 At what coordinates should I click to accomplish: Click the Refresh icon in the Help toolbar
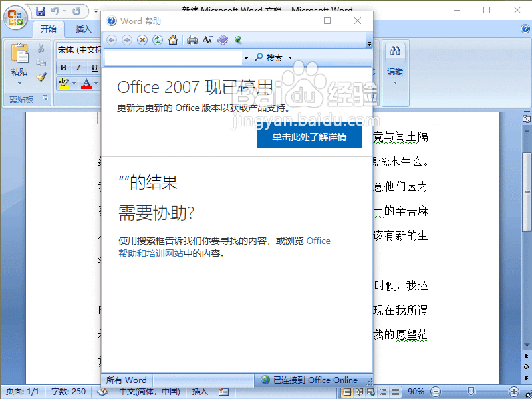157,40
